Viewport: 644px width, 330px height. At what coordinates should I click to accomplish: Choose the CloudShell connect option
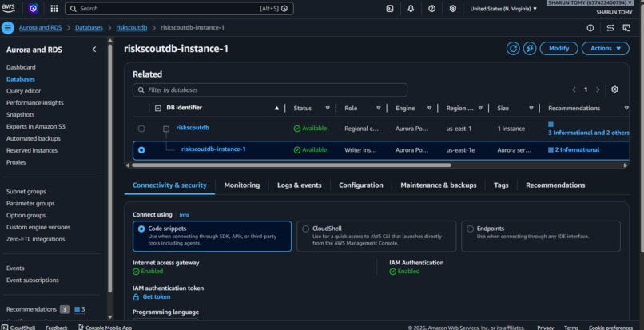point(376,237)
